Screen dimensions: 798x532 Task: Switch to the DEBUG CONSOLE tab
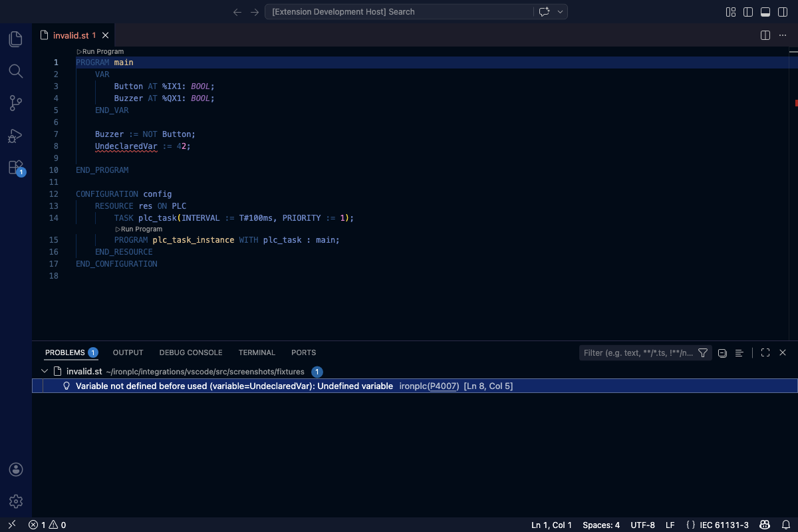(x=191, y=352)
